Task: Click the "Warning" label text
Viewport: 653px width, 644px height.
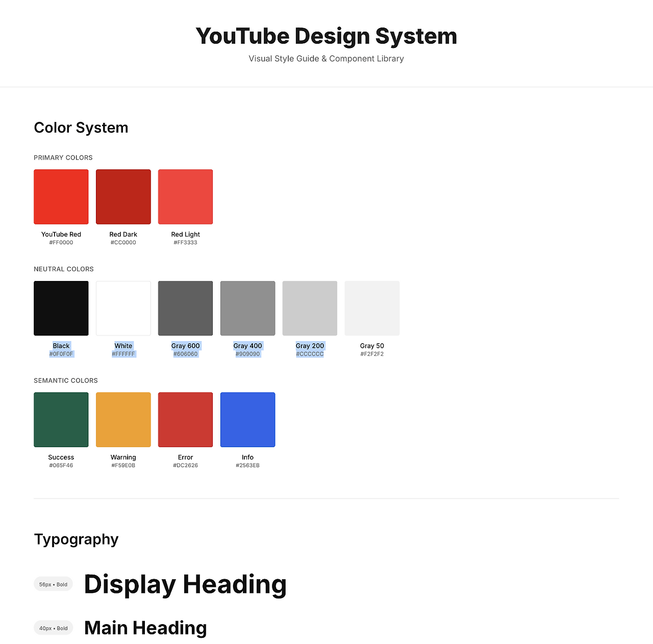Action: [x=123, y=457]
